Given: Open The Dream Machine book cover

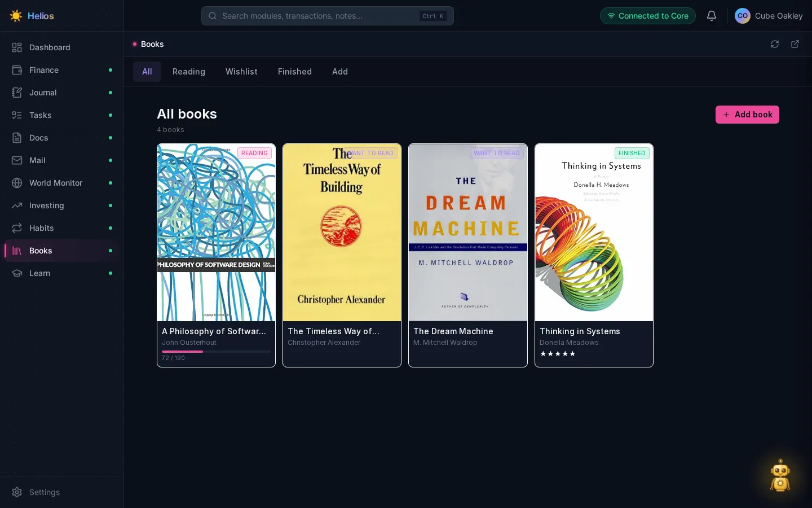Looking at the screenshot, I should click(468, 233).
